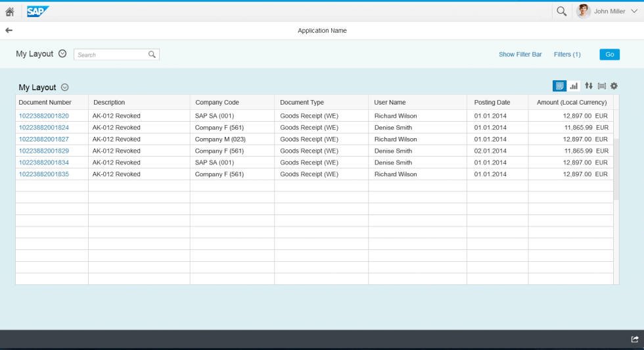
Task: Open table settings gear
Action: pos(614,86)
